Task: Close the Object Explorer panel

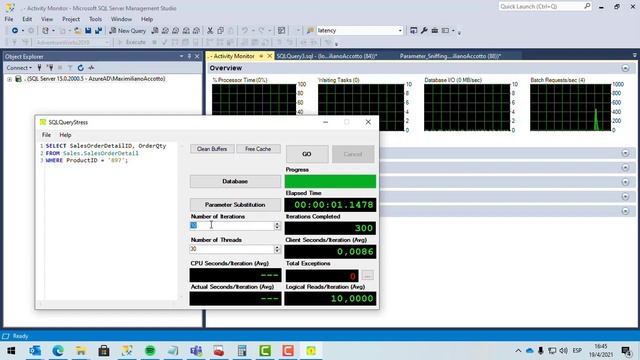Action: (197, 56)
